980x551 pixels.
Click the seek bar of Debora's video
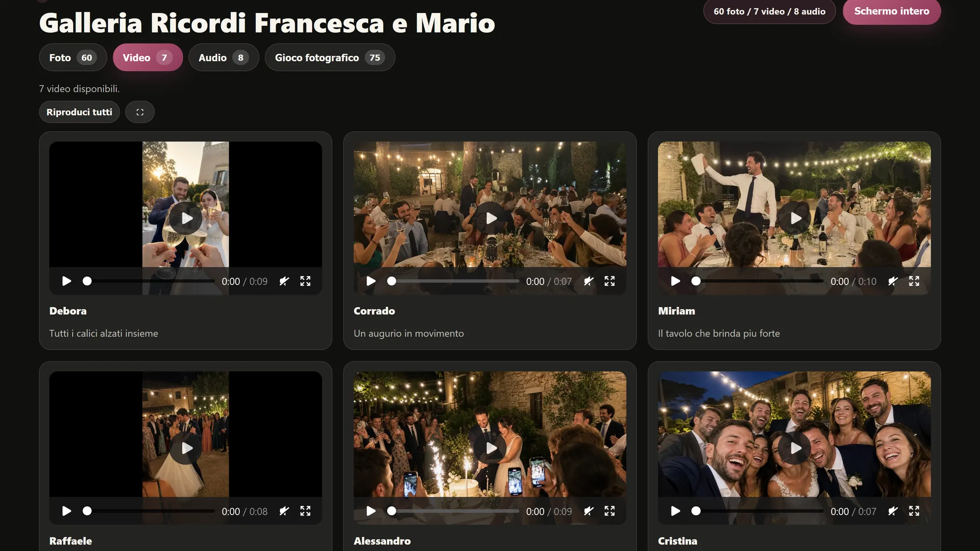148,281
